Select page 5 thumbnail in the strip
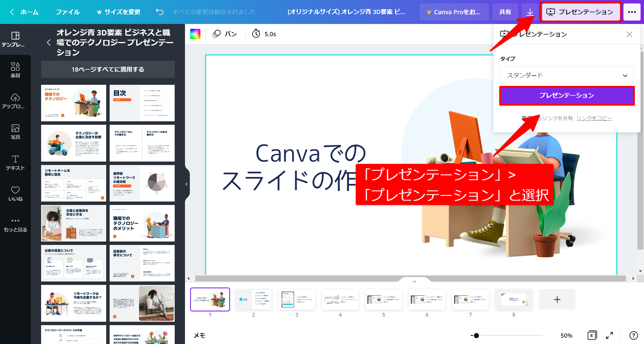The height and width of the screenshot is (344, 644). (x=383, y=299)
